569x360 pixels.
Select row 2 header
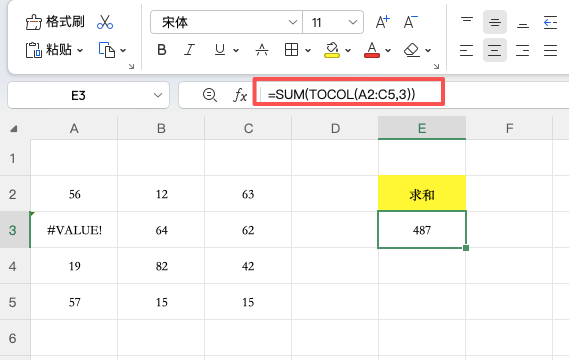click(15, 194)
